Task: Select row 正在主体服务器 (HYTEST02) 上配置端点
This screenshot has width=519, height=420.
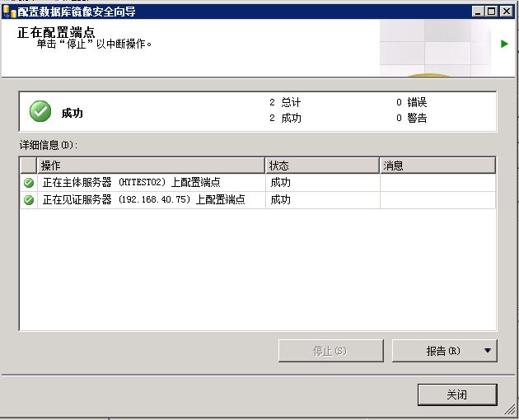Action: tap(258, 182)
